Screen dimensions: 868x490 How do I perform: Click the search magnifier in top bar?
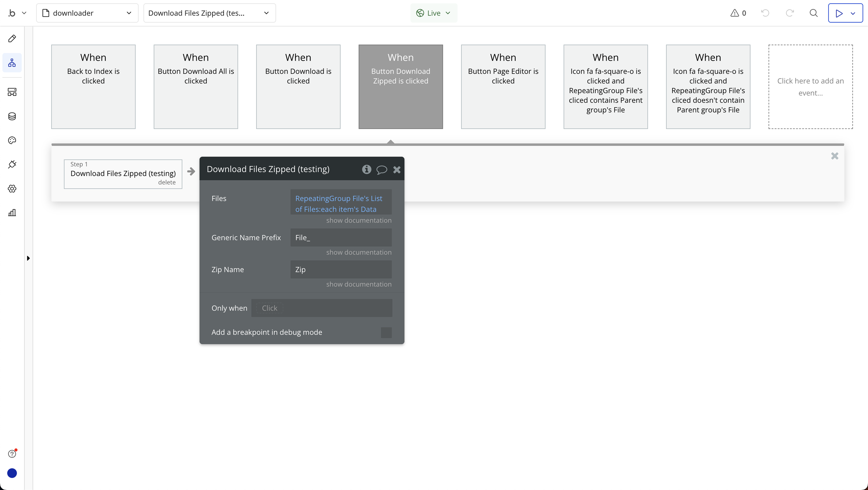813,13
